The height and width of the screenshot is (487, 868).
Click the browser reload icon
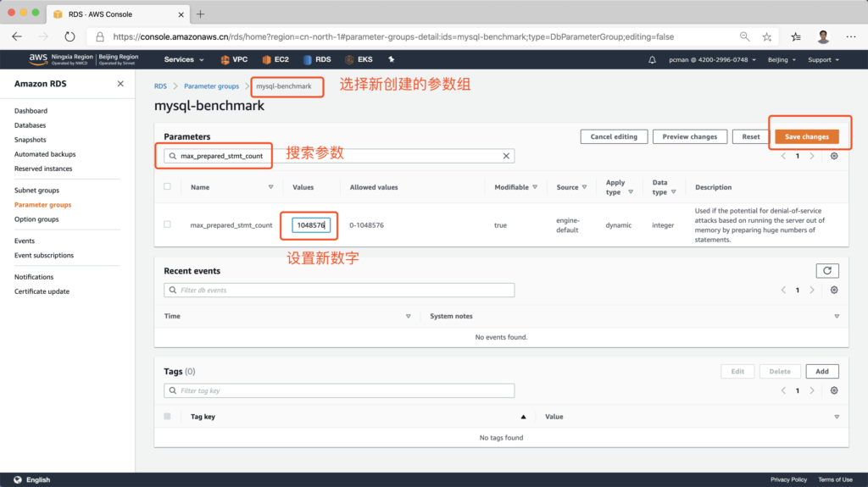point(70,37)
